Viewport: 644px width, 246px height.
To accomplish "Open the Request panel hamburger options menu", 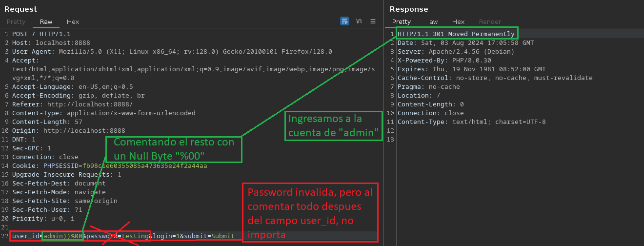I will (x=373, y=21).
